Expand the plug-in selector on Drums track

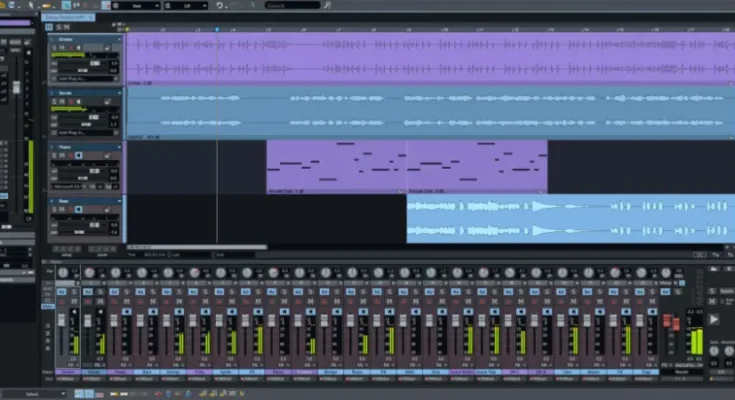click(x=85, y=78)
